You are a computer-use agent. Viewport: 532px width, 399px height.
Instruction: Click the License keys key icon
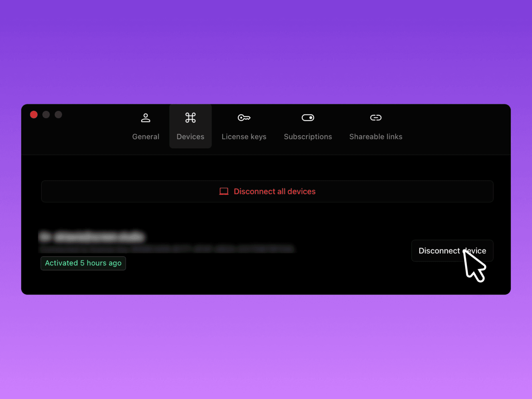coord(244,118)
